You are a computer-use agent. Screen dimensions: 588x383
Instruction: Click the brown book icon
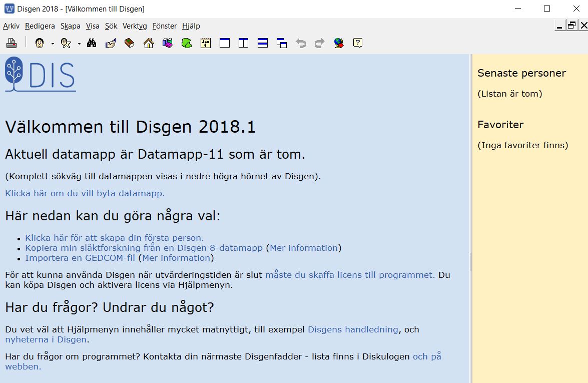click(130, 43)
